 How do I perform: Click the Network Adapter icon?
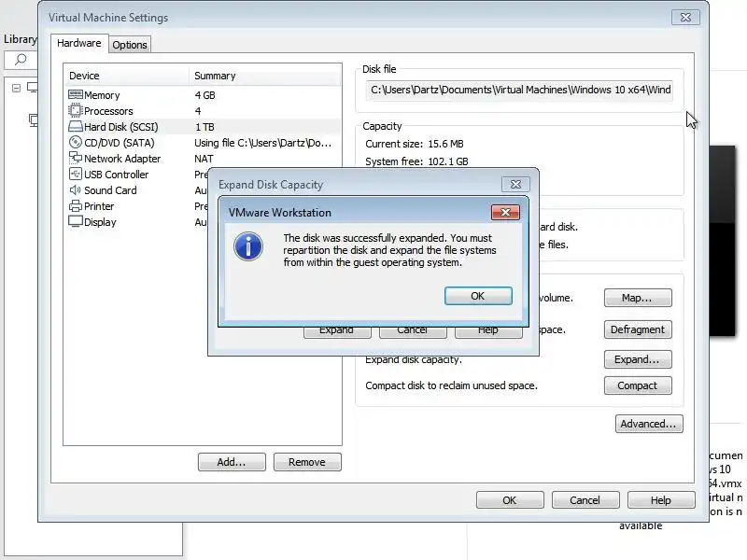[x=76, y=158]
